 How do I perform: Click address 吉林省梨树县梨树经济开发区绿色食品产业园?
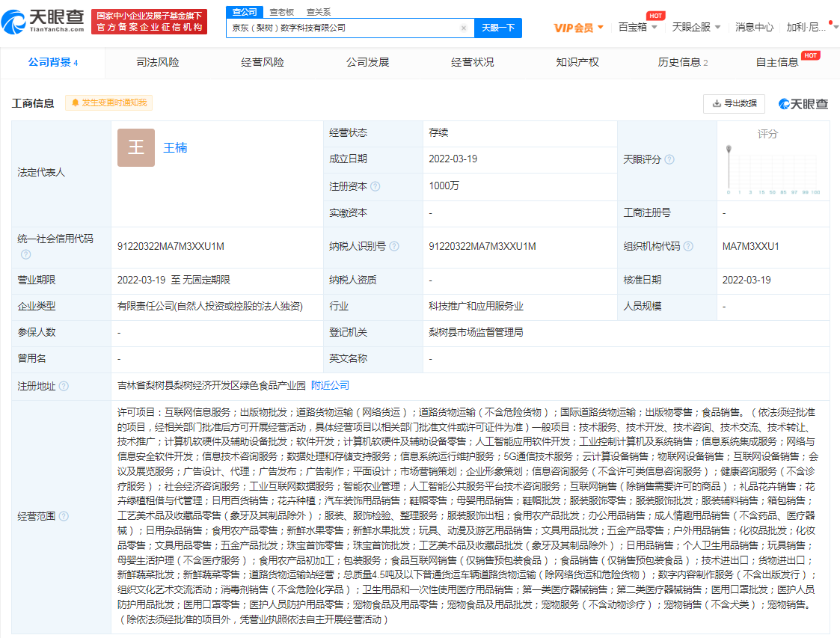coord(211,386)
